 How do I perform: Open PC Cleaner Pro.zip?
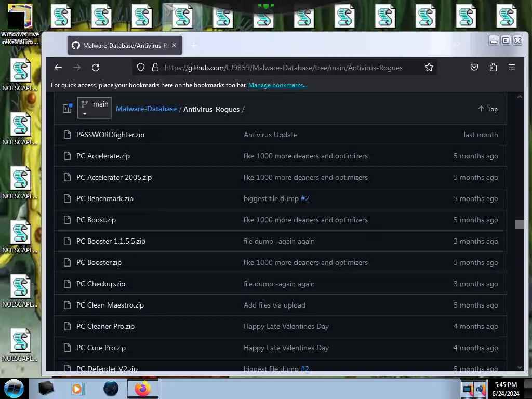[105, 326]
